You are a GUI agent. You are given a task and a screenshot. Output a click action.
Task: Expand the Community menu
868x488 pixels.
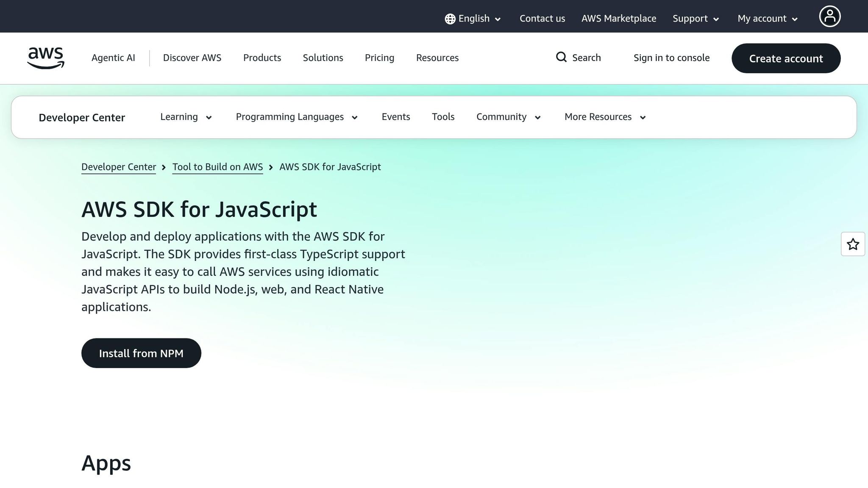click(509, 117)
